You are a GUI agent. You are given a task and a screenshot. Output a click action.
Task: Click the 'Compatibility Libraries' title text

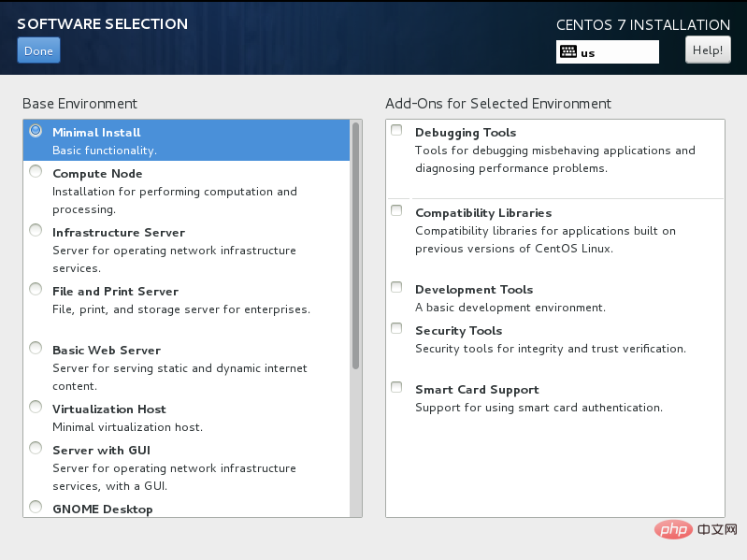483,213
